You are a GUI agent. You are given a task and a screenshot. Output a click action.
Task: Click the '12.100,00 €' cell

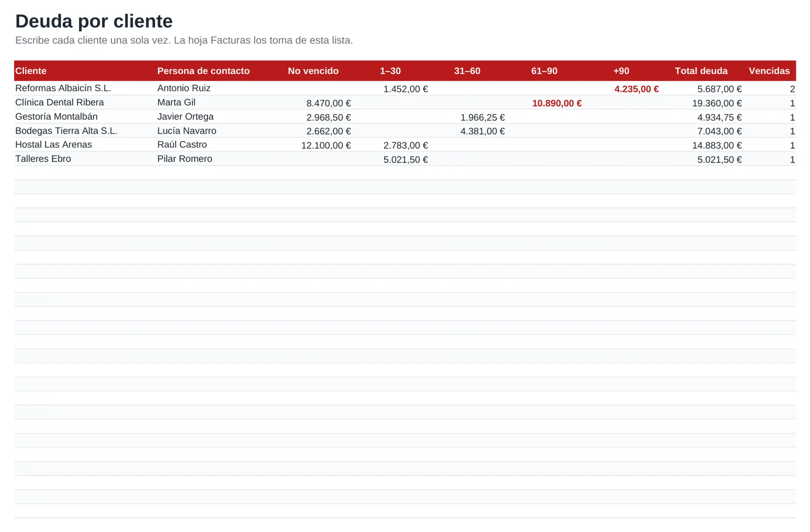pos(326,145)
